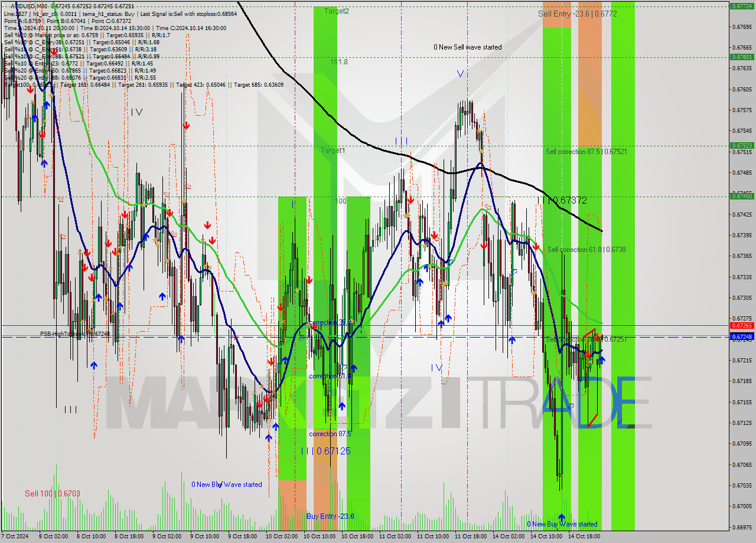Screen dimensions: 756x543
Task: Click the blue 'correction 87.5' label
Action: point(330,433)
